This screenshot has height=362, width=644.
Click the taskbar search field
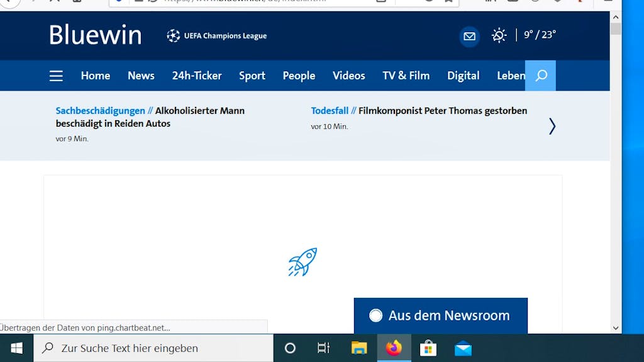click(153, 348)
